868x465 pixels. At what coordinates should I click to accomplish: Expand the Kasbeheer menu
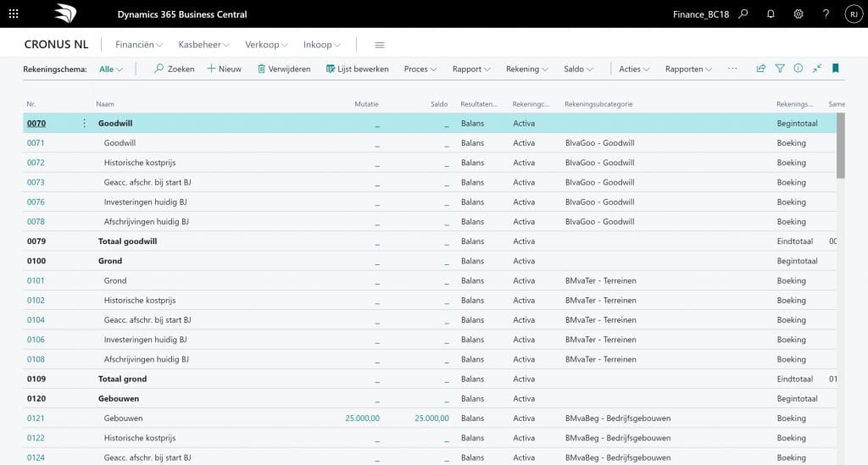click(203, 45)
